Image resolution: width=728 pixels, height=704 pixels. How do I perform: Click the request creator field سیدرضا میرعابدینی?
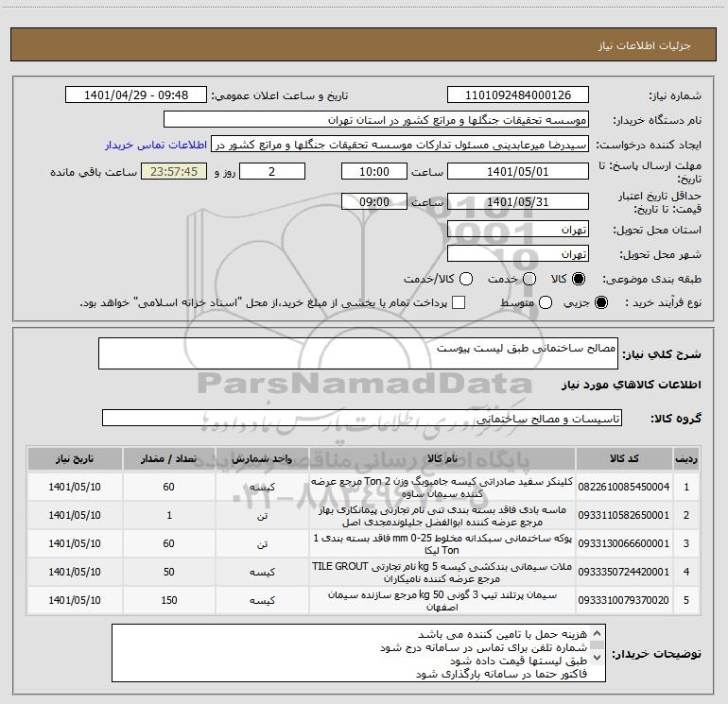click(x=400, y=145)
